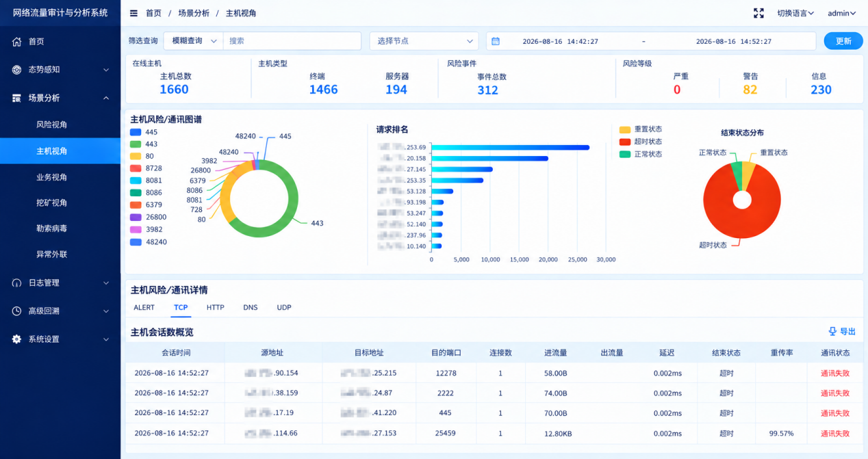Click the 首页 home icon in sidebar
The height and width of the screenshot is (459, 868).
pos(17,42)
